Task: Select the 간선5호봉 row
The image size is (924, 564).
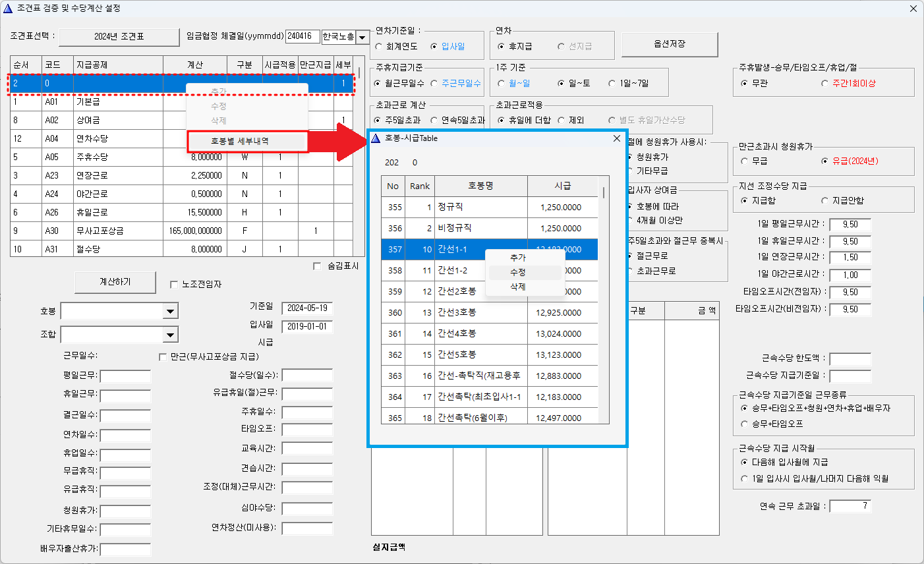Action: pos(490,354)
